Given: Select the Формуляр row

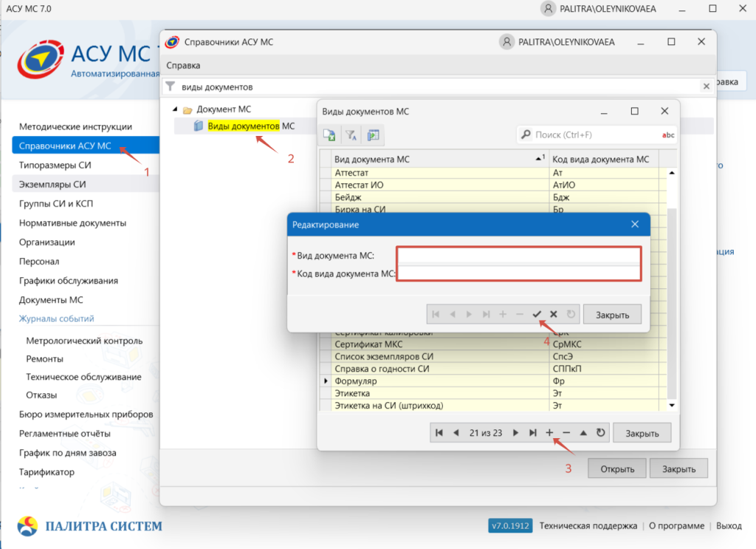Looking at the screenshot, I should (x=495, y=381).
